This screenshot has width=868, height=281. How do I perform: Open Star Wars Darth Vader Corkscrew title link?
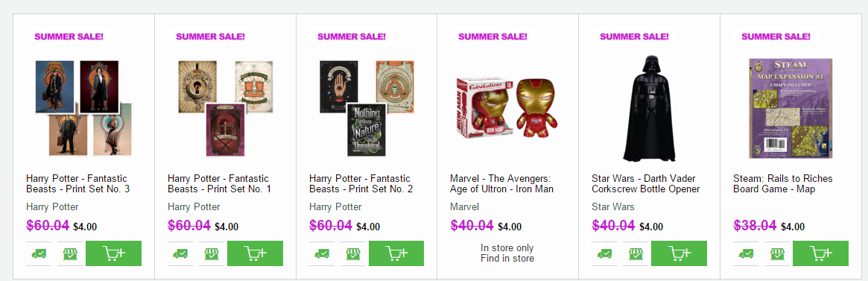tap(646, 183)
